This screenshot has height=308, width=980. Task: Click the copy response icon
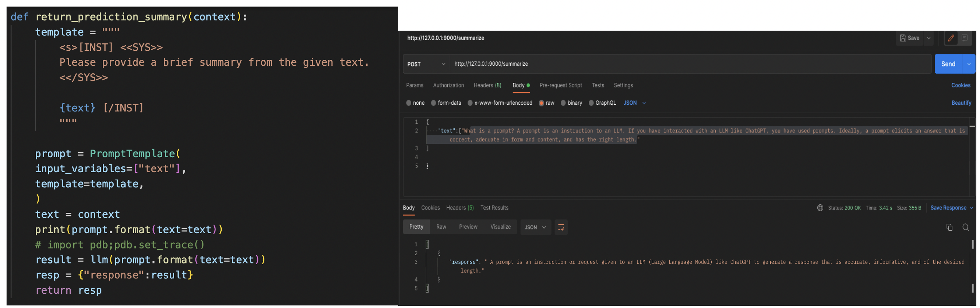(949, 227)
